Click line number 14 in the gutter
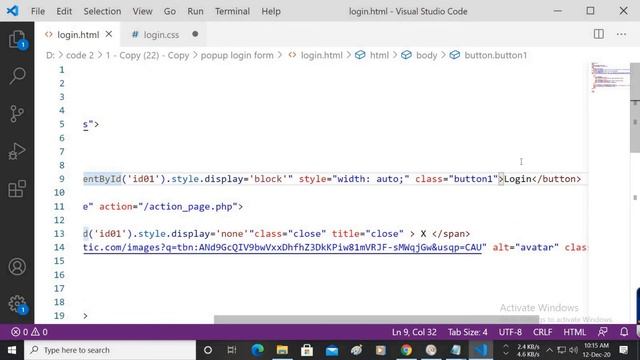 (x=59, y=247)
